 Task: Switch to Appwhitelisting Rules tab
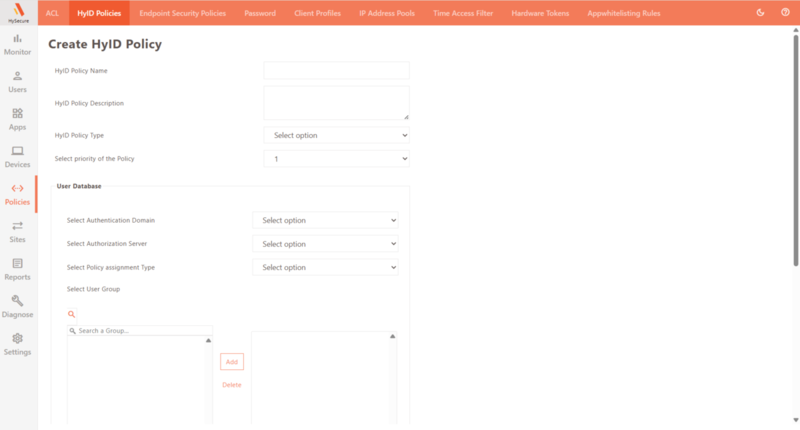(x=623, y=13)
